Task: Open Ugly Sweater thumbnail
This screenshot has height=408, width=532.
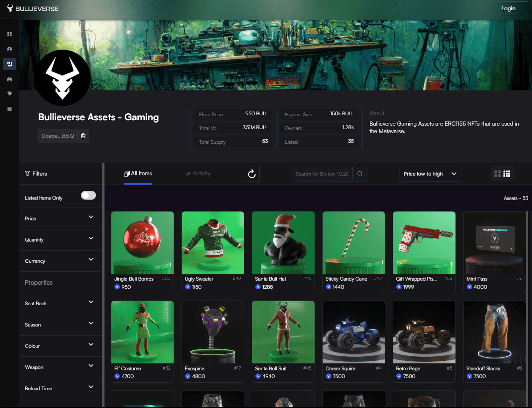Action: pos(213,243)
